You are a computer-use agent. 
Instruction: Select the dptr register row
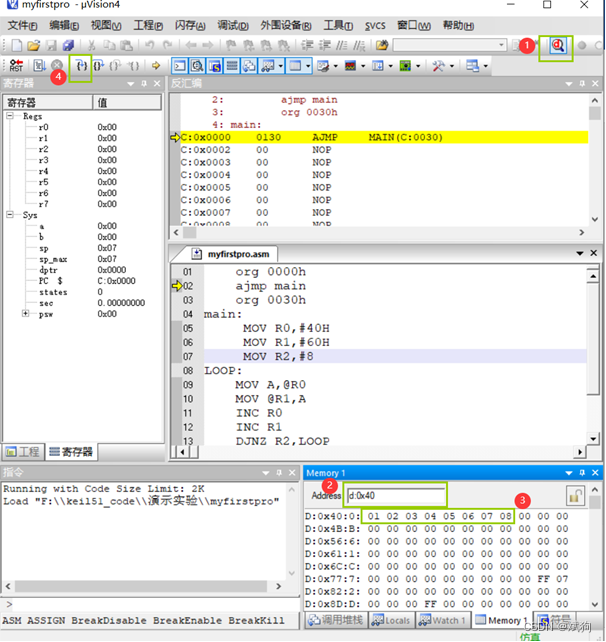(82, 270)
